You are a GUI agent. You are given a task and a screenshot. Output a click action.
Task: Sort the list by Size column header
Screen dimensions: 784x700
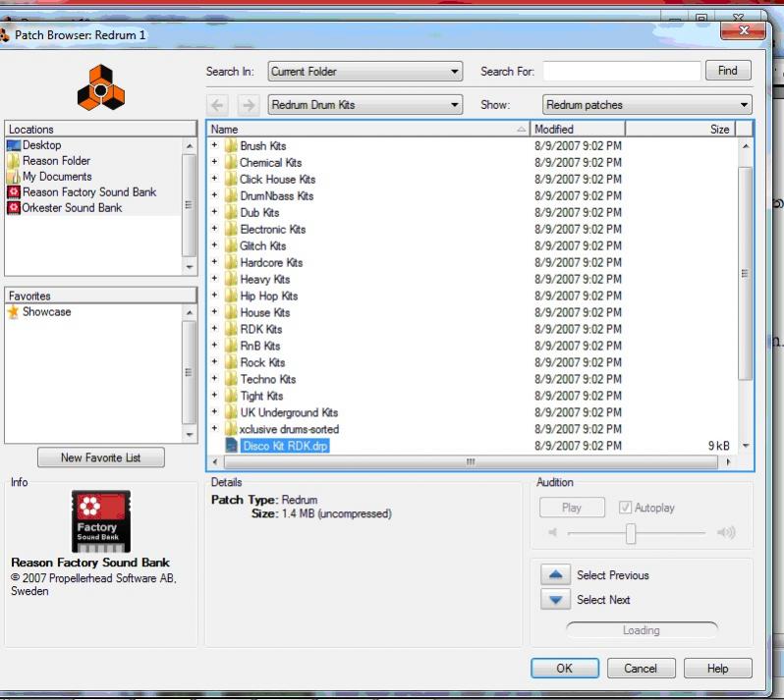pos(681,130)
